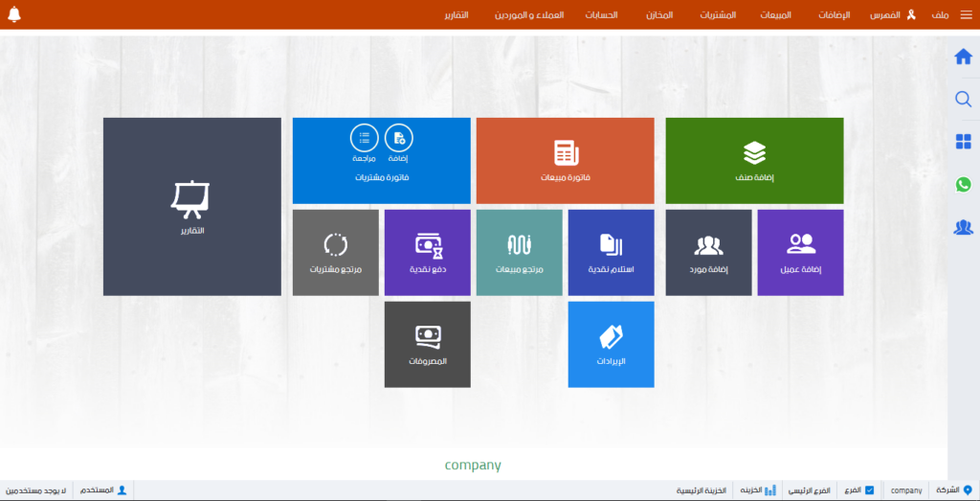Click the add (إضافة) purchase invoice circle icon
980x501 pixels.
click(x=399, y=139)
